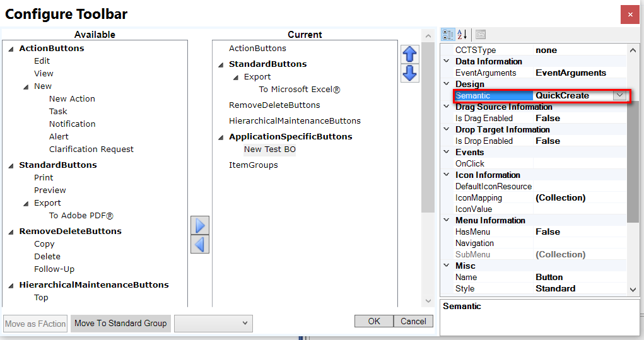Sort properties alphabetically
The image size is (644, 340).
coord(462,35)
